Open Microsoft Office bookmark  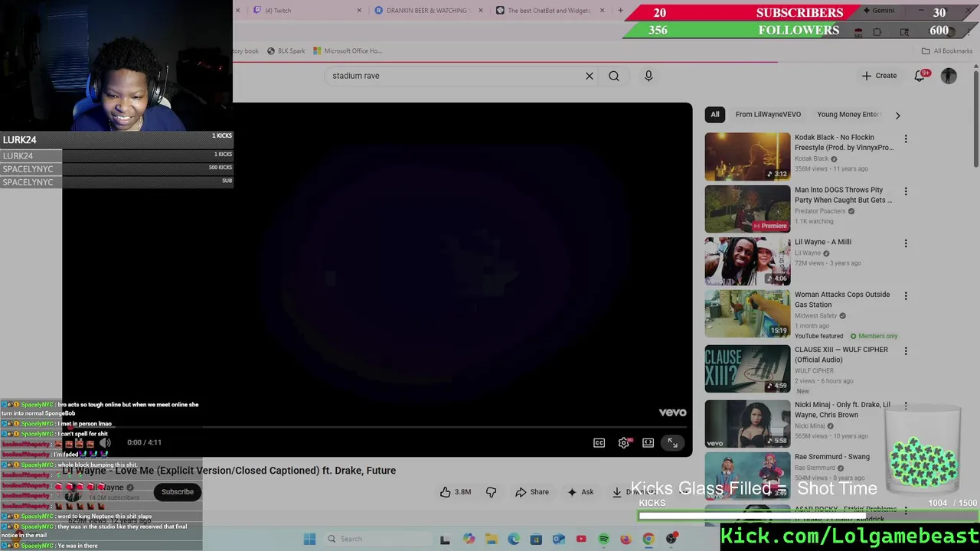347,51
